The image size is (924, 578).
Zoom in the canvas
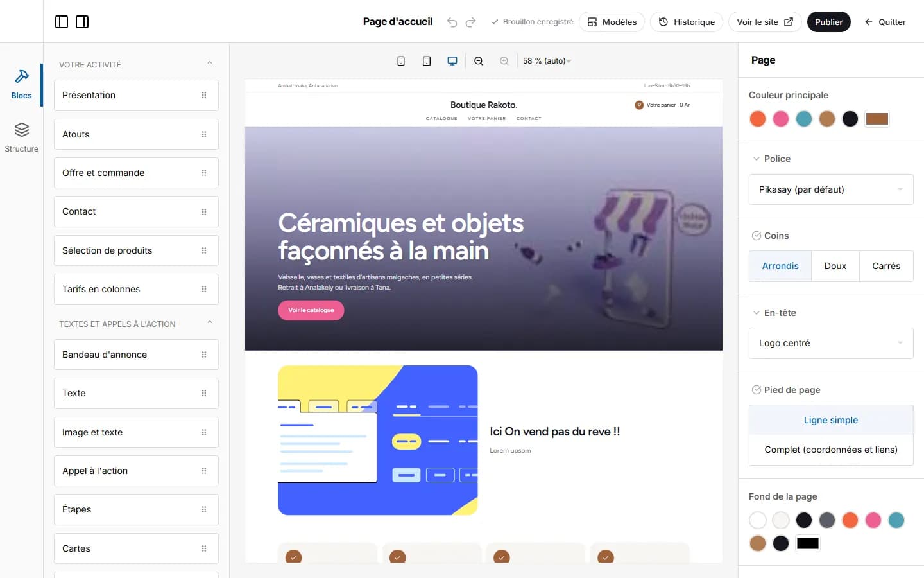pos(504,61)
